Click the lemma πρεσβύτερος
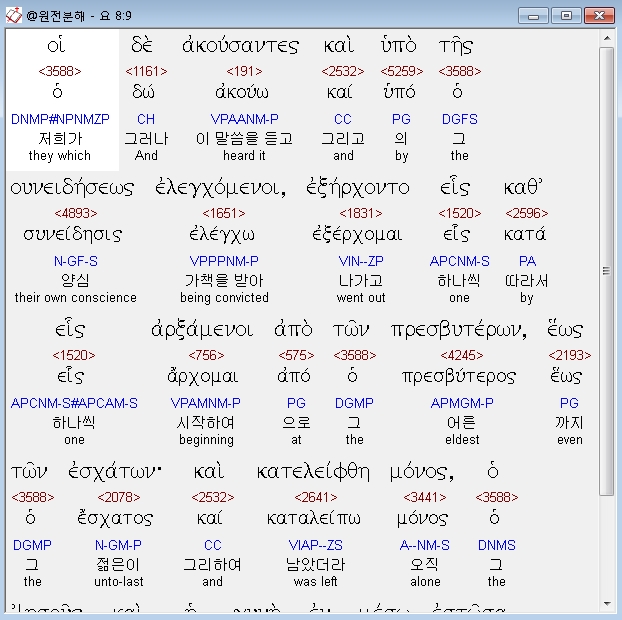The height and width of the screenshot is (620, 622). [459, 377]
